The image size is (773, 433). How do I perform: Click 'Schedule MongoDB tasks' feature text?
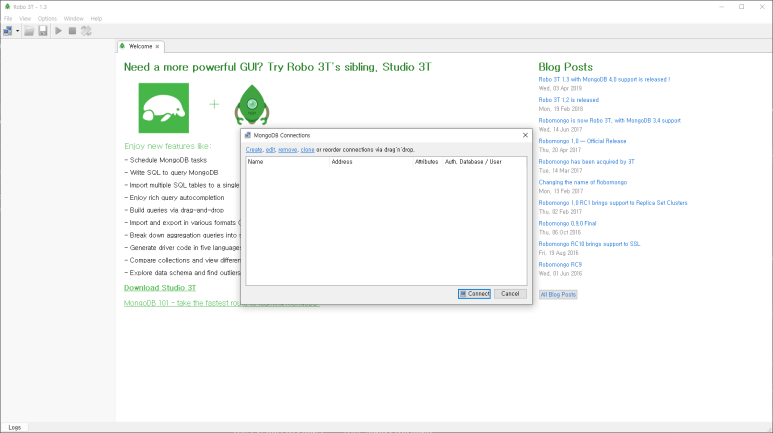[x=168, y=160]
